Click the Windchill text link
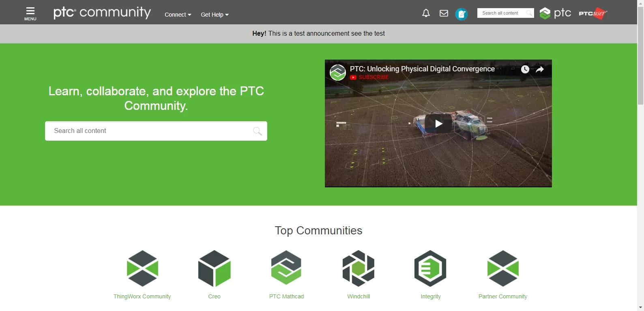Image resolution: width=644 pixels, height=311 pixels. 358,296
